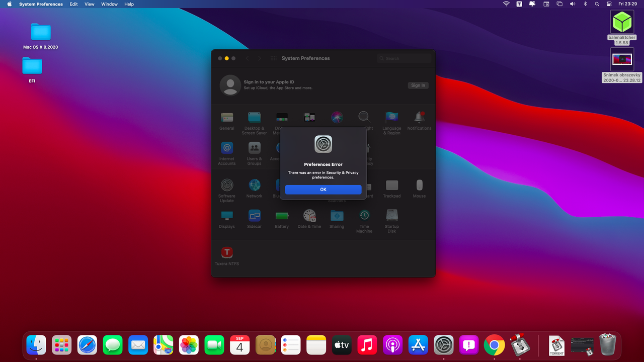
Task: Open Language & Region preferences
Action: pos(392,123)
